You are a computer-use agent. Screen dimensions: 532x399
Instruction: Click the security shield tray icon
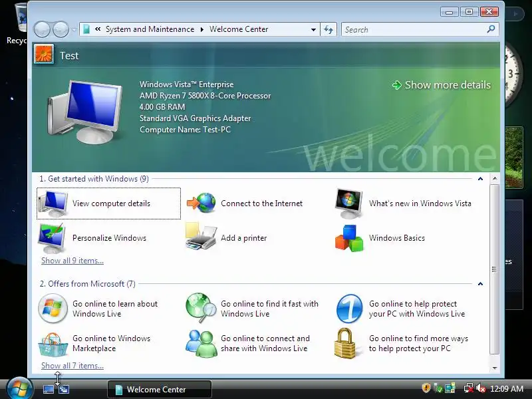coord(426,388)
